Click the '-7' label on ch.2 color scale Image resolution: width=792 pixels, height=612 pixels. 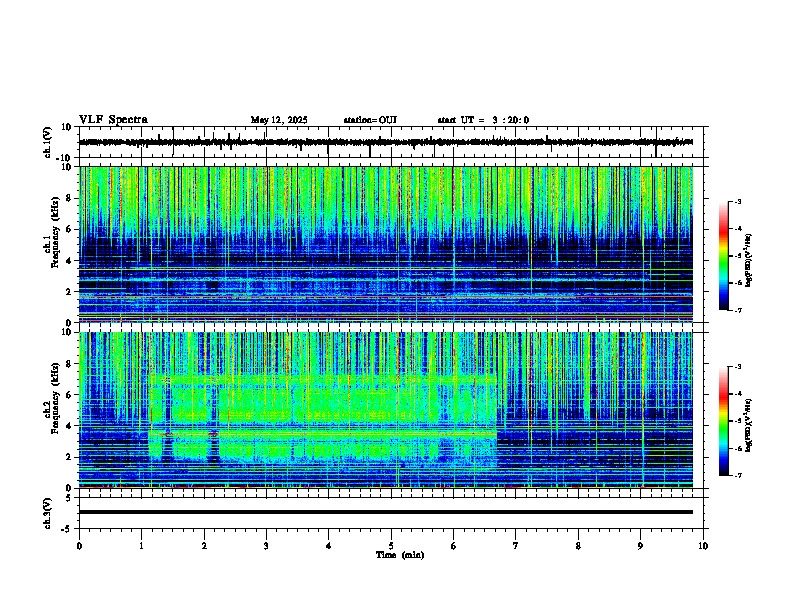pos(738,475)
